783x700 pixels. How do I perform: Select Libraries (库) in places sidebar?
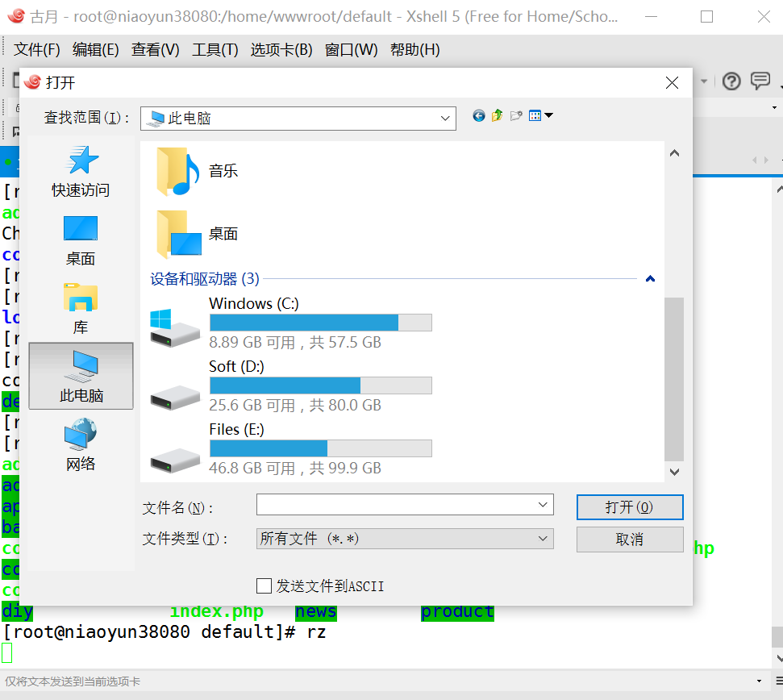click(81, 309)
